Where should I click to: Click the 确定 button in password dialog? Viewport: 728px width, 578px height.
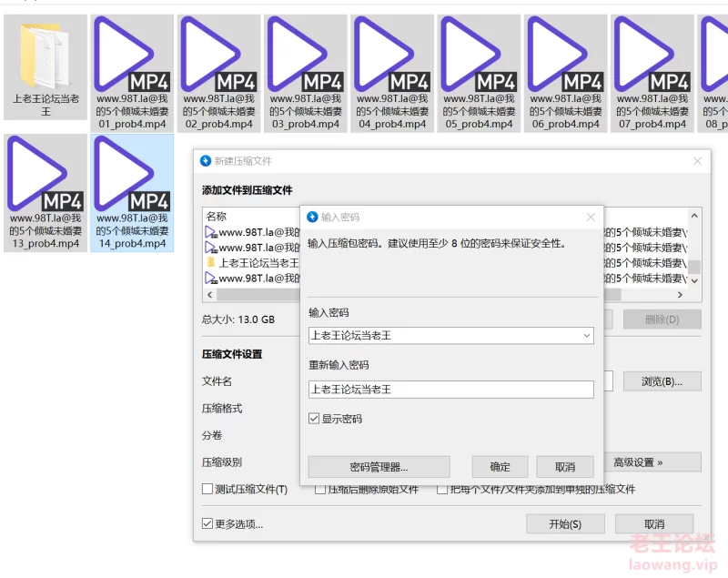point(500,467)
